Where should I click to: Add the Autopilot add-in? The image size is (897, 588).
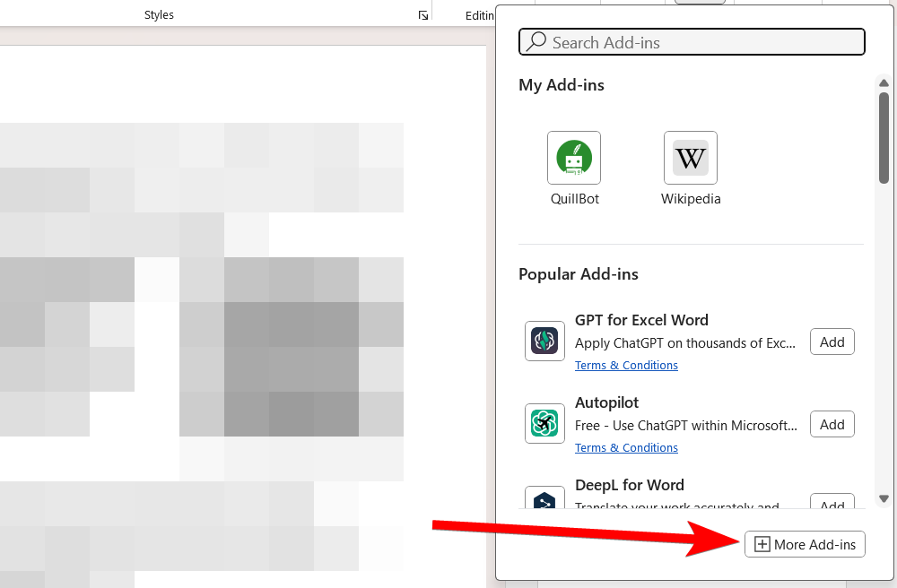click(832, 424)
